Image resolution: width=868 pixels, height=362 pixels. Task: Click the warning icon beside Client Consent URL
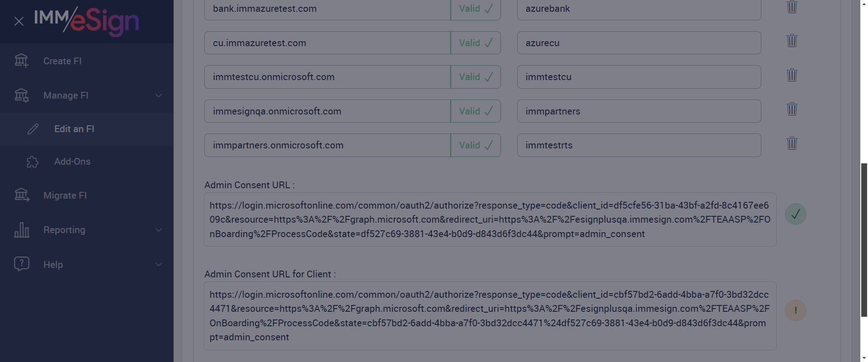pos(795,310)
